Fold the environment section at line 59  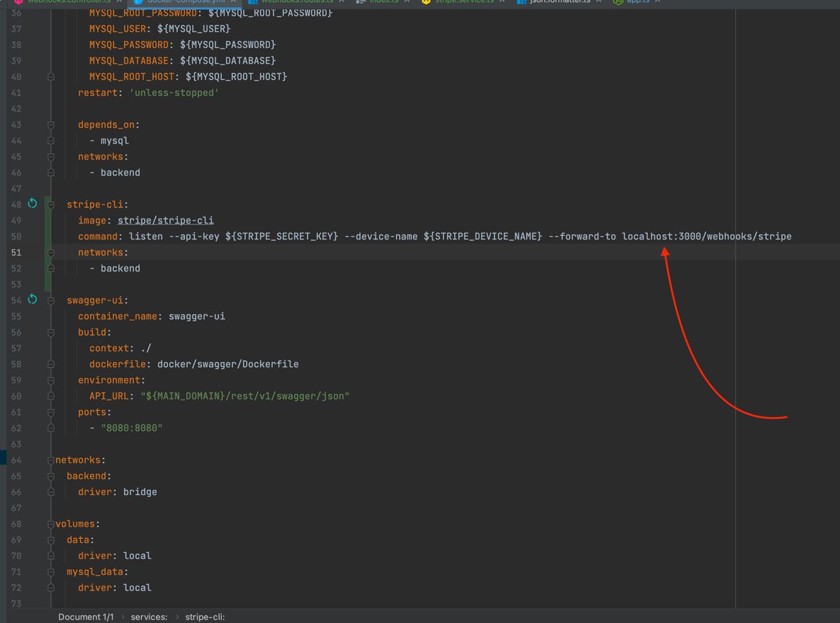(51, 380)
